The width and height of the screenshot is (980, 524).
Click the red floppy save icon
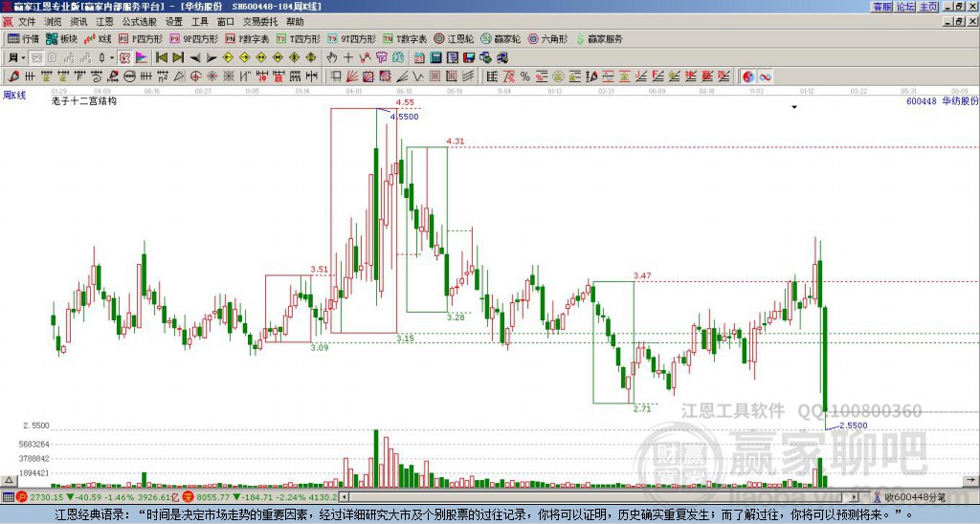click(469, 58)
